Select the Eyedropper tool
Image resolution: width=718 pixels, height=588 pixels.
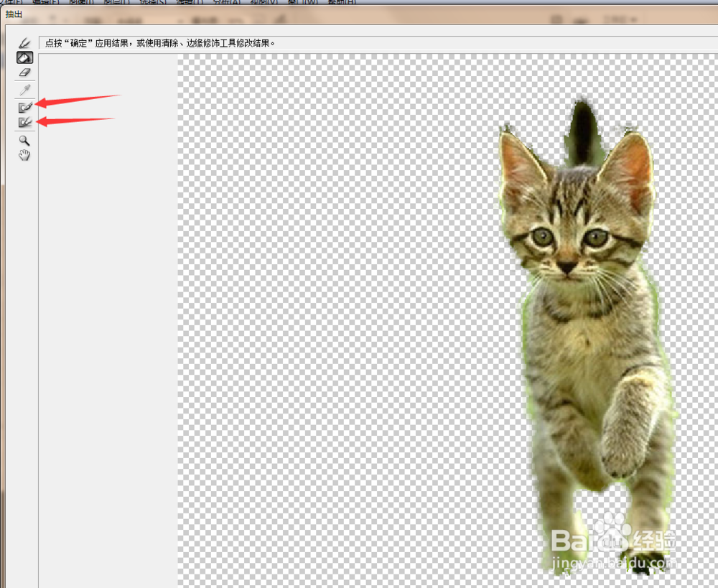(24, 90)
